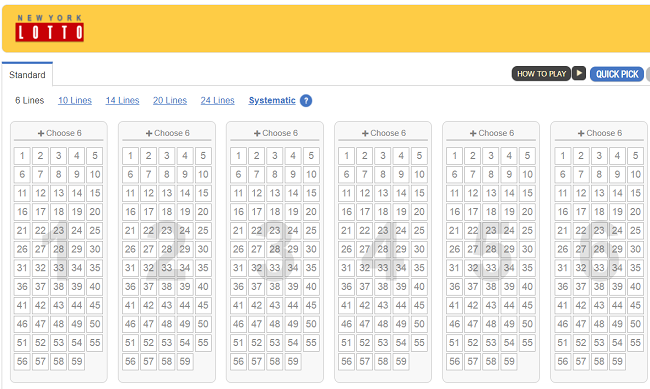
Task: Switch to 14 Lines
Action: [122, 100]
